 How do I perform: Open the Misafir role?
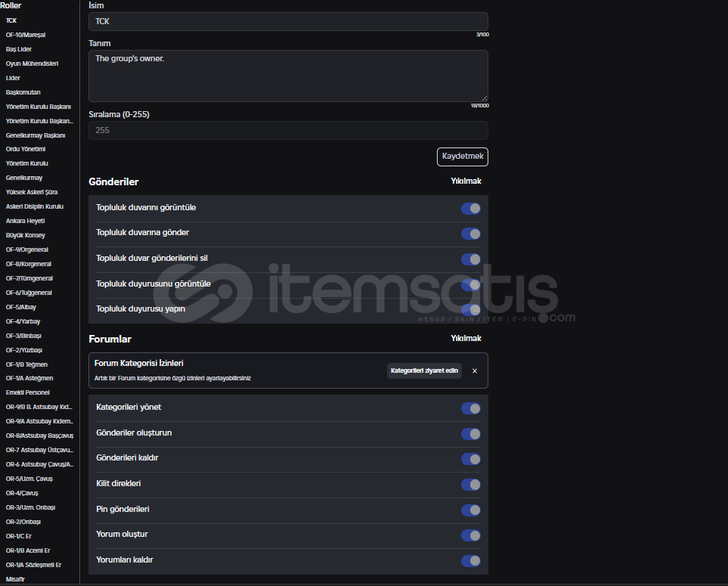16,579
